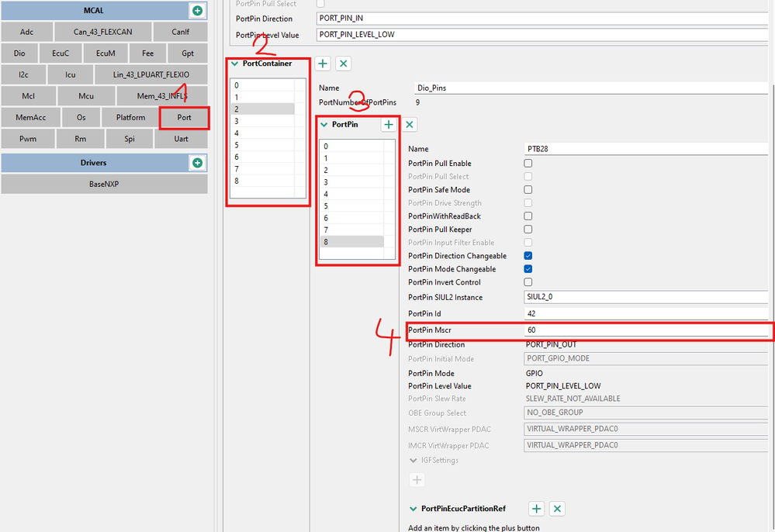Enable PortPinWithReadBack checkbox

528,216
